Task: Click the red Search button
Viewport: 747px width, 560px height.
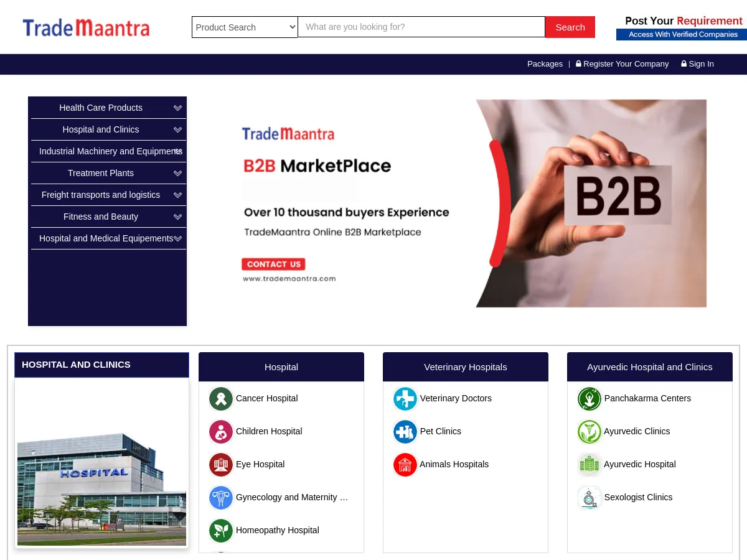Action: pyautogui.click(x=570, y=27)
